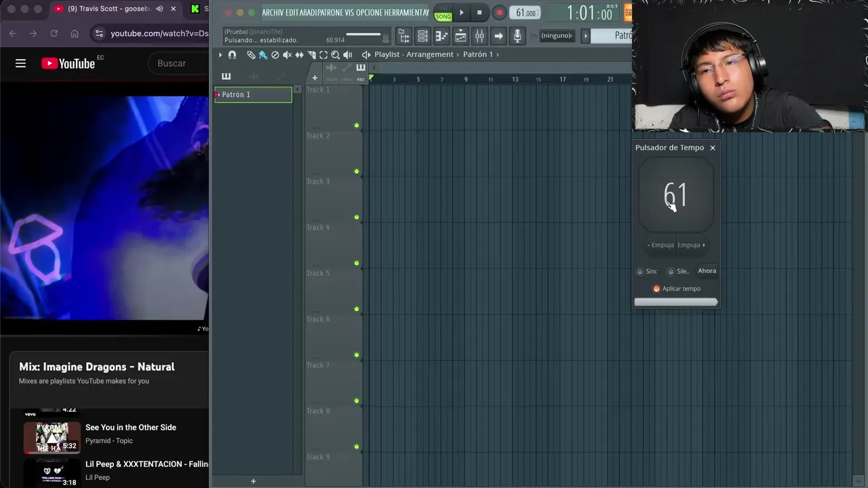Select the zoom magnifier tool
868x488 pixels.
(x=336, y=55)
